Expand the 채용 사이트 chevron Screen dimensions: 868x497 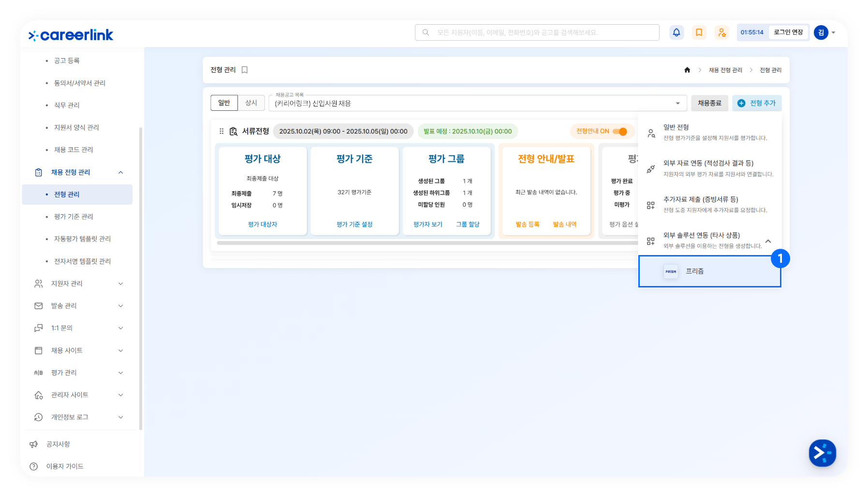[x=121, y=350]
